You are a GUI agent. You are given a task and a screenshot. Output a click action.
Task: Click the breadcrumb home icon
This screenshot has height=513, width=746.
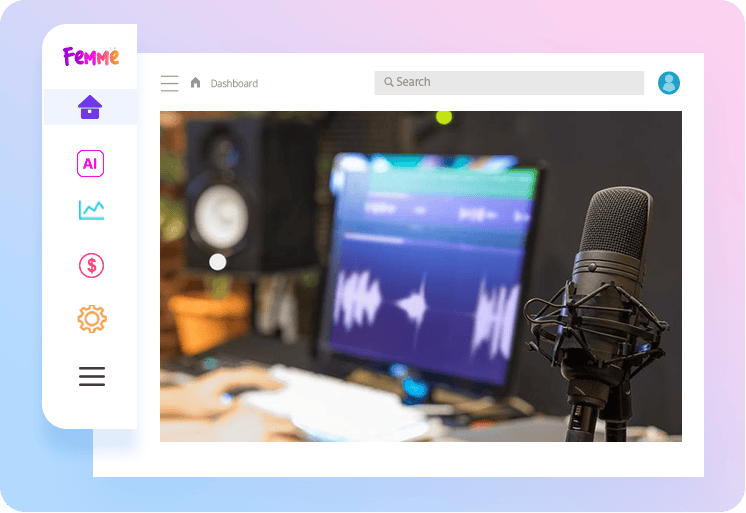click(196, 83)
